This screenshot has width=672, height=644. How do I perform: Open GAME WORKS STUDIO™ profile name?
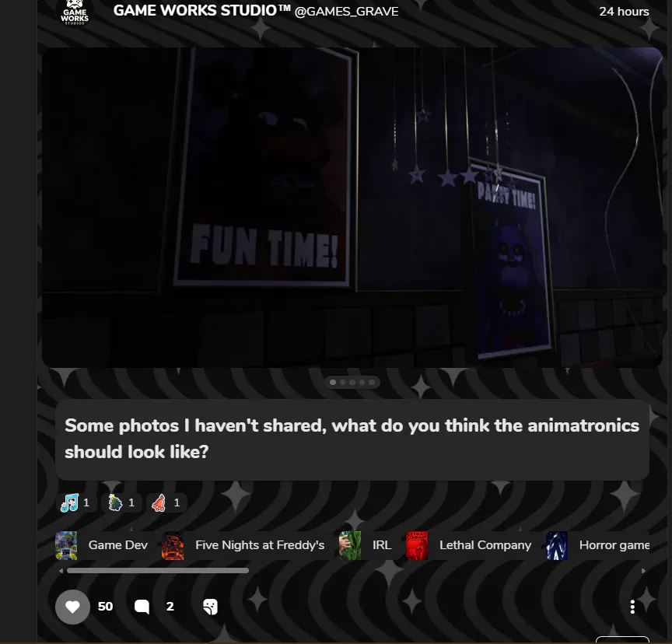pyautogui.click(x=202, y=11)
